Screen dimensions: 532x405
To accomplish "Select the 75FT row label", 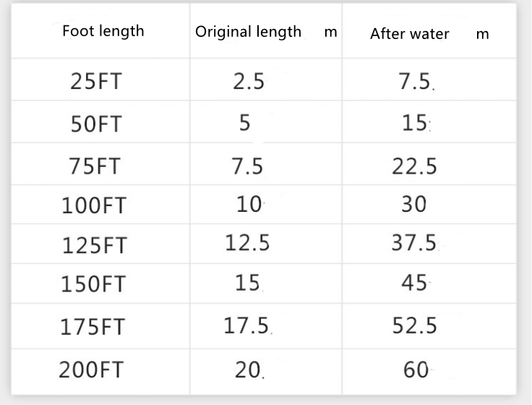I will click(95, 166).
